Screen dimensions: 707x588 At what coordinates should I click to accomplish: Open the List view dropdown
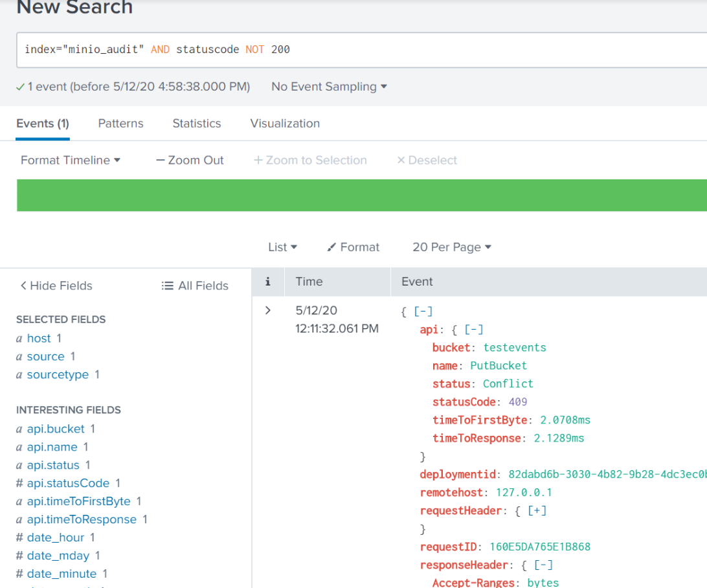coord(282,247)
